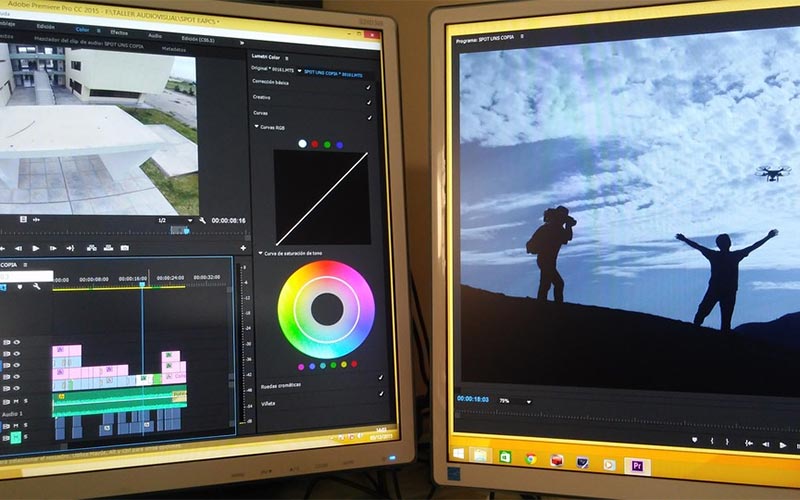Click the Overwrite edit icon
800x500 pixels.
click(x=108, y=248)
